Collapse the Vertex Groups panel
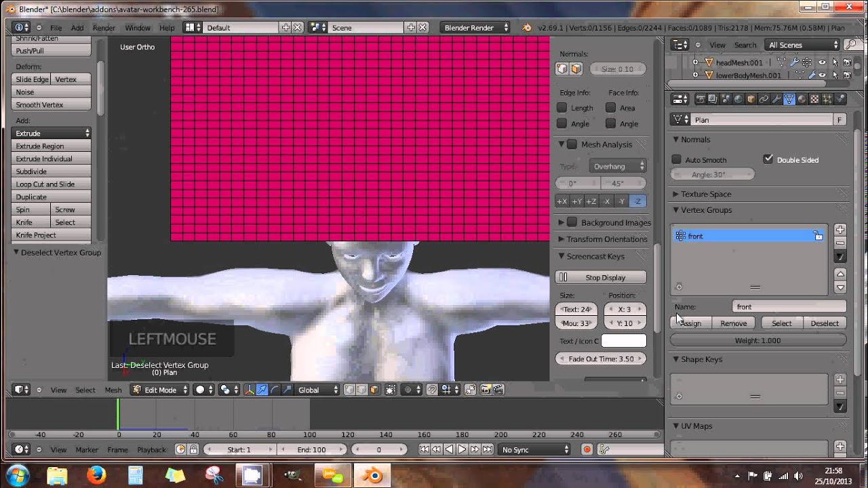This screenshot has height=488, width=868. (675, 210)
